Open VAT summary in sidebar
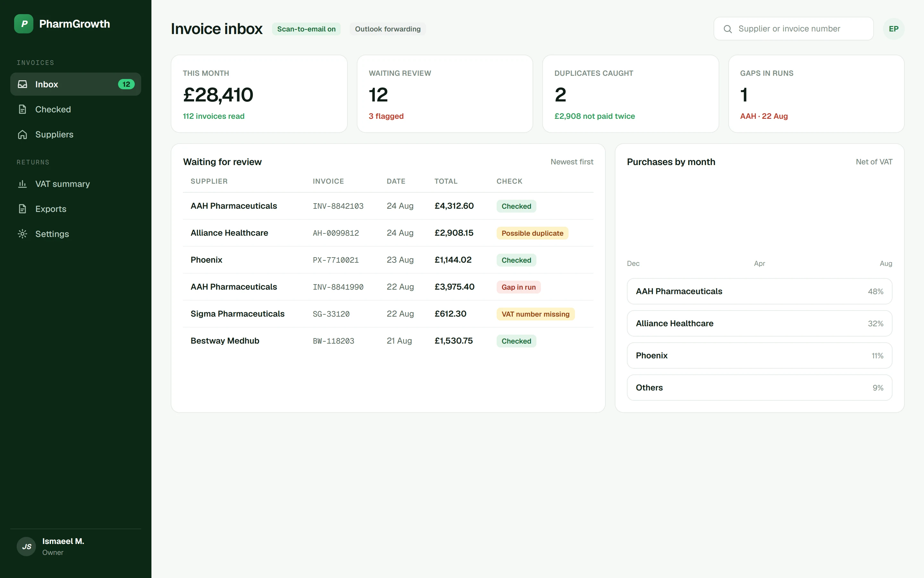This screenshot has width=924, height=578. 76,184
